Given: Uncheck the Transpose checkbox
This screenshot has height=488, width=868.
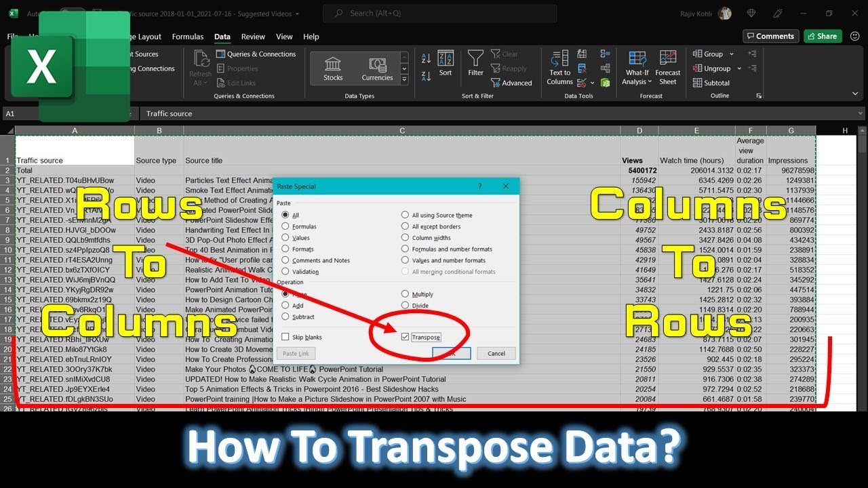Looking at the screenshot, I should (405, 337).
